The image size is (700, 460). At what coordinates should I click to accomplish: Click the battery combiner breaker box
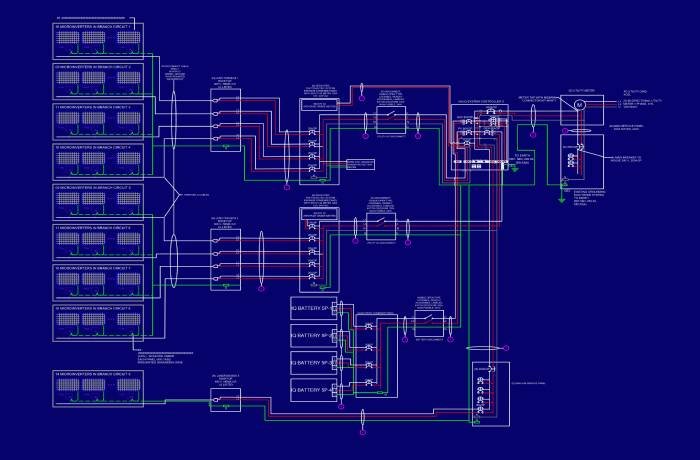tap(372, 343)
